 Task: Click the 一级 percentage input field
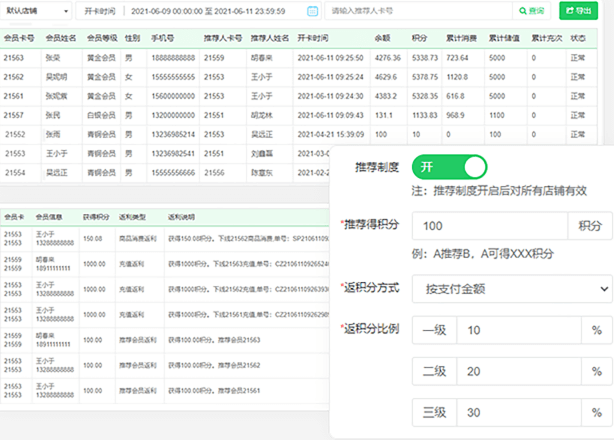click(x=520, y=330)
